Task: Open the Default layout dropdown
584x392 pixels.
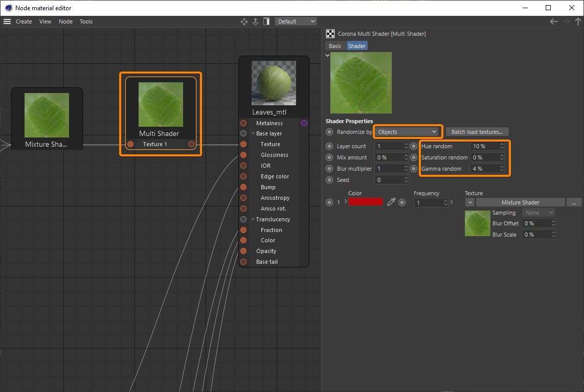Action: pos(296,21)
